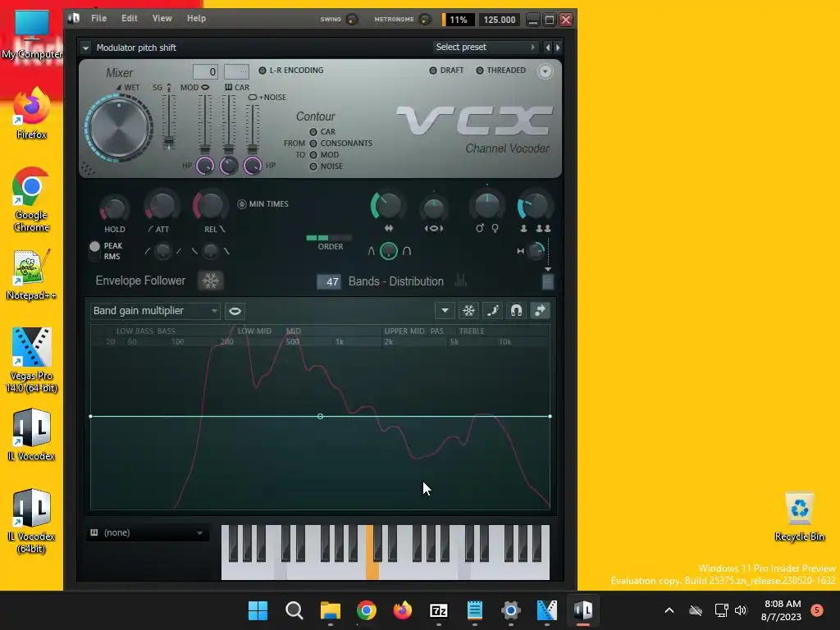Viewport: 840px width, 630px height.
Task: Freeze the Envelope Follower with snowflake button
Action: point(210,281)
